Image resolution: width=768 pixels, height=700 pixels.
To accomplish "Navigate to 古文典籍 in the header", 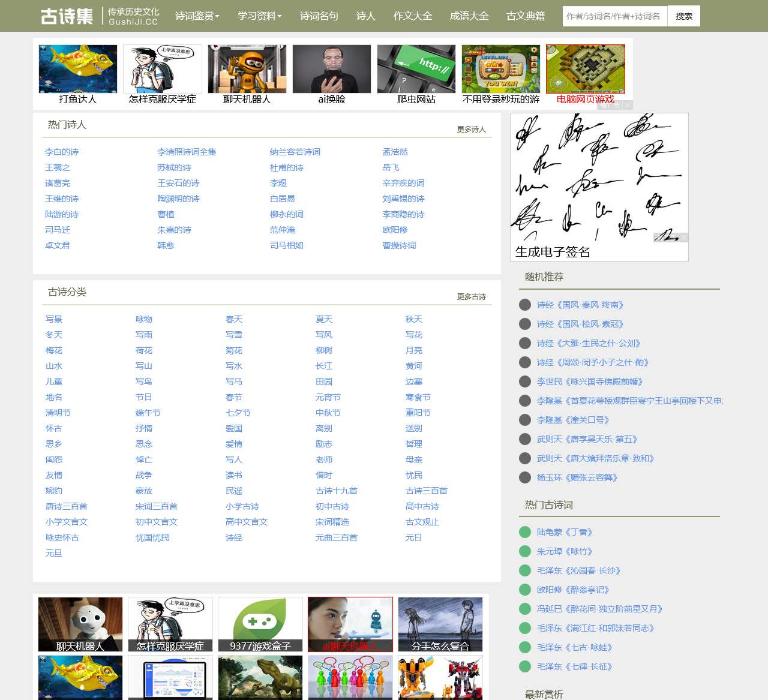I will pyautogui.click(x=526, y=16).
